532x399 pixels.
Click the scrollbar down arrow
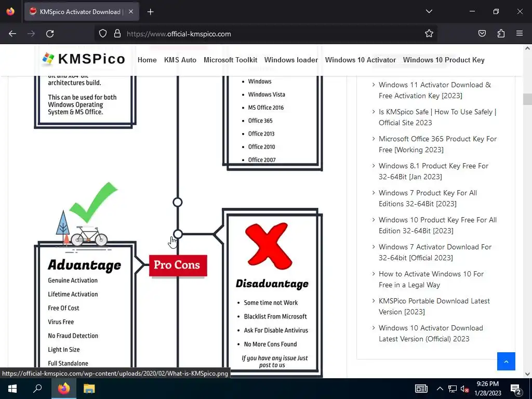[527, 374]
